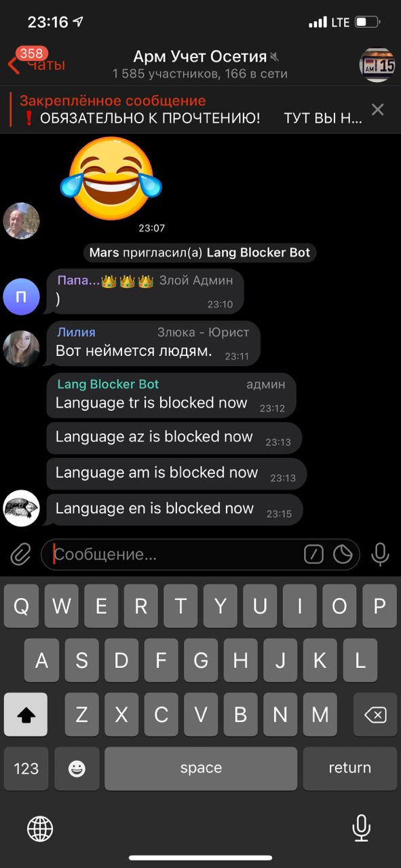The height and width of the screenshot is (868, 401).
Task: Dismiss the pinned message banner
Action: [x=377, y=109]
